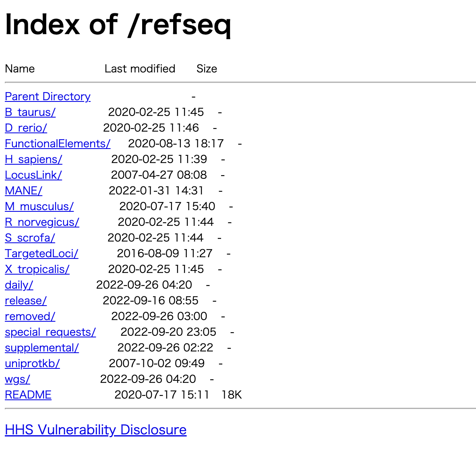Go to the MANE/ directory
The width and height of the screenshot is (476, 459).
coord(24,191)
